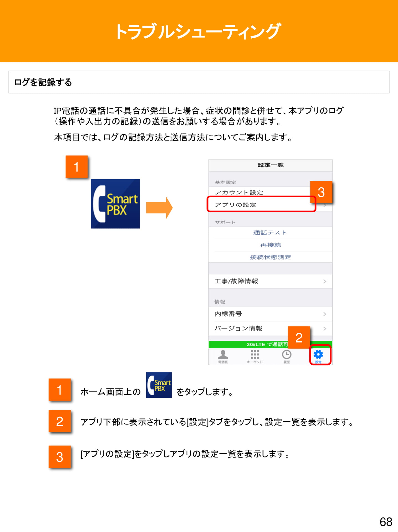Tap the 通話テスト link

[270, 232]
